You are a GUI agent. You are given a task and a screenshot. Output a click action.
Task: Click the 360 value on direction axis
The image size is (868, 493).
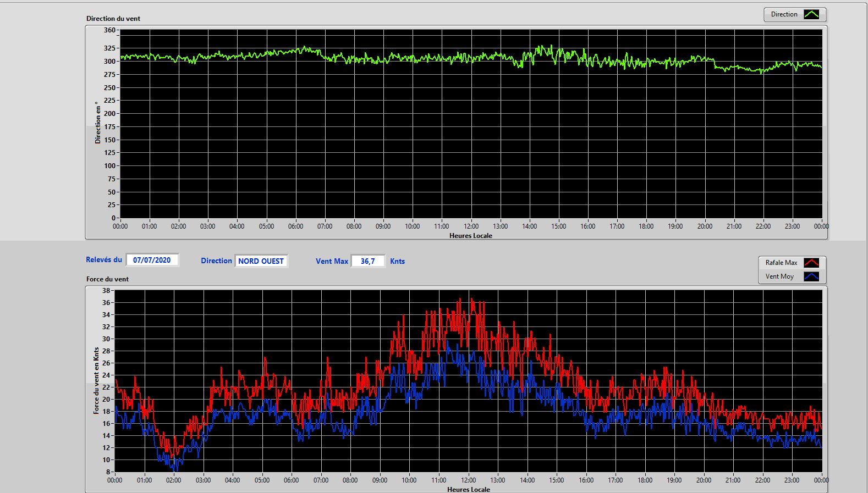[x=109, y=30]
